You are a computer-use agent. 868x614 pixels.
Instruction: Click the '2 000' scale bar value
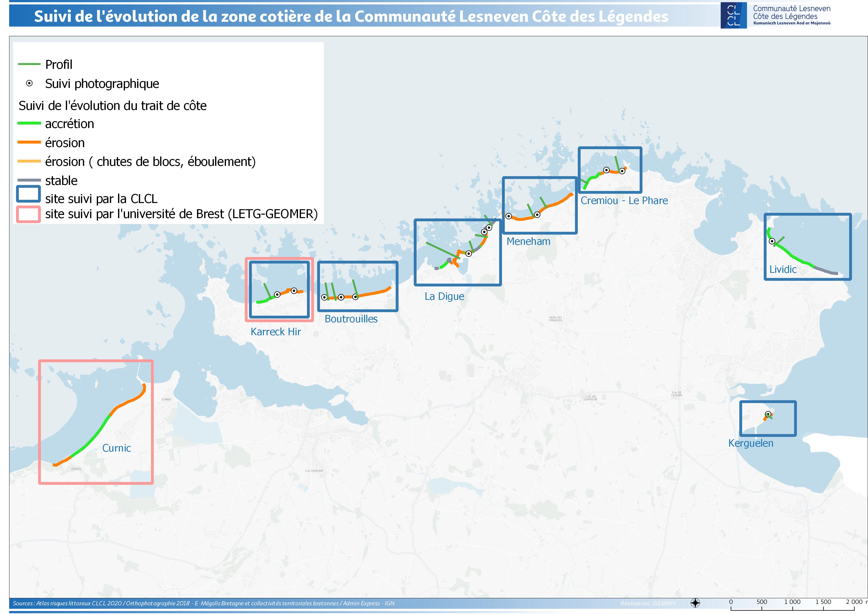pyautogui.click(x=854, y=602)
